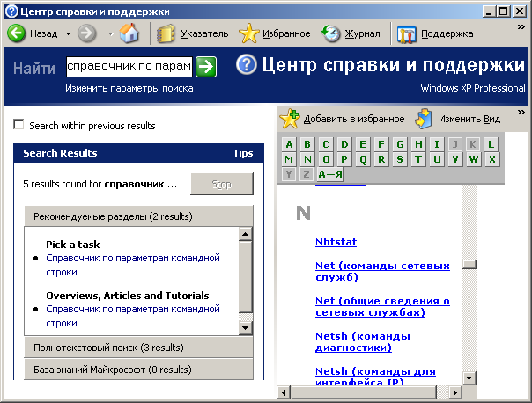532x403 pixels.
Task: Expand Полнотекстовый поиск results section
Action: [139, 348]
